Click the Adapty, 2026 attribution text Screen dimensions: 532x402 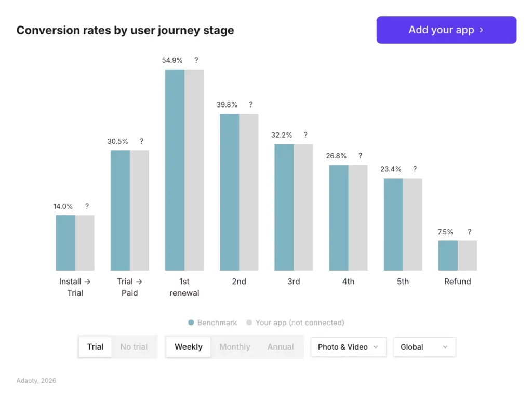coord(35,380)
